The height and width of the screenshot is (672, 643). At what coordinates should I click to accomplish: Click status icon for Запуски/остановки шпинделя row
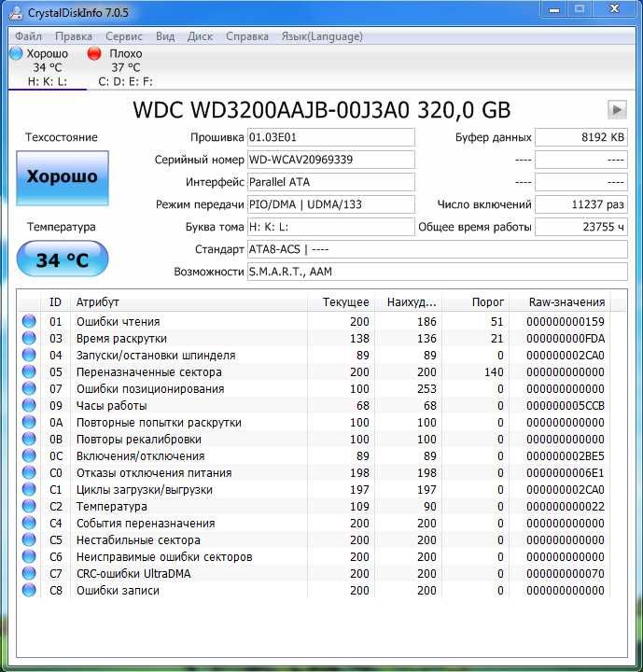[29, 355]
